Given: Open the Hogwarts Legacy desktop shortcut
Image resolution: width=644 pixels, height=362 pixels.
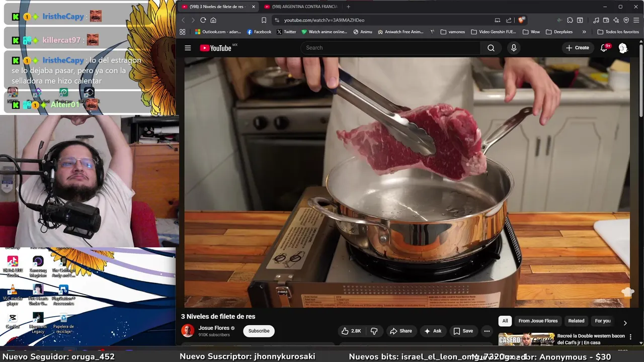Looking at the screenshot, I should point(38,323).
